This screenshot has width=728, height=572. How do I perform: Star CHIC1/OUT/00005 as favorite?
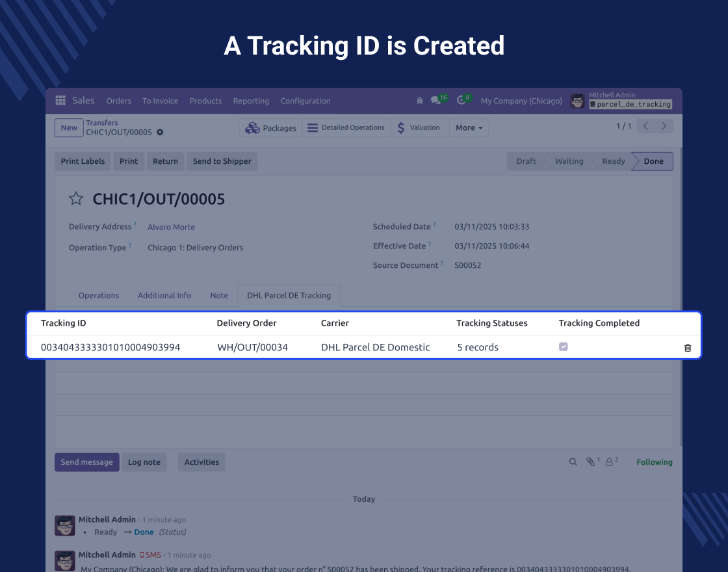coord(76,199)
